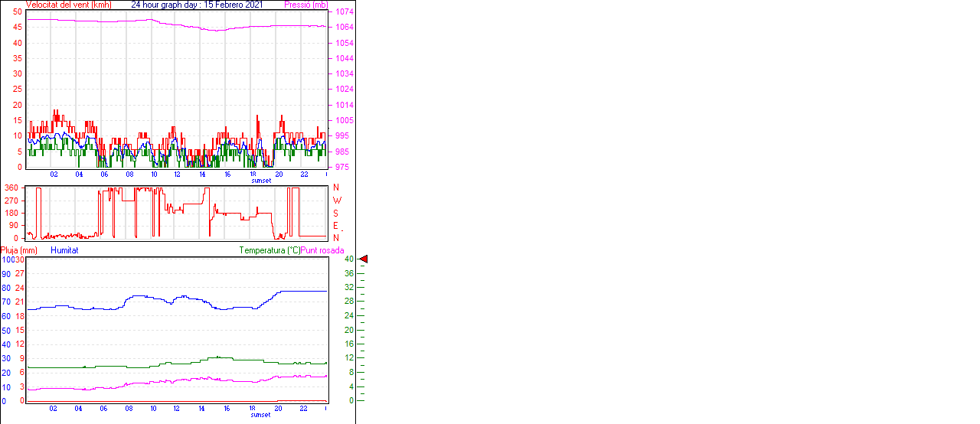This screenshot has width=980, height=424.
Task: Click the 'Humitat' legend label
Action: point(64,250)
